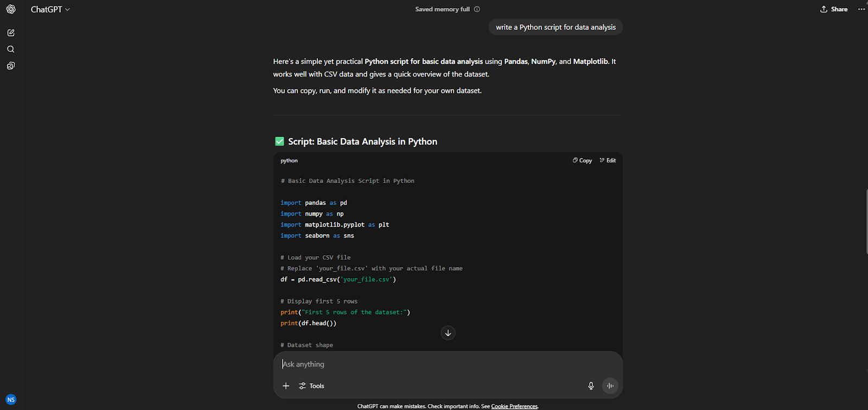
Task: Open the Tools menu in composer
Action: coord(312,386)
